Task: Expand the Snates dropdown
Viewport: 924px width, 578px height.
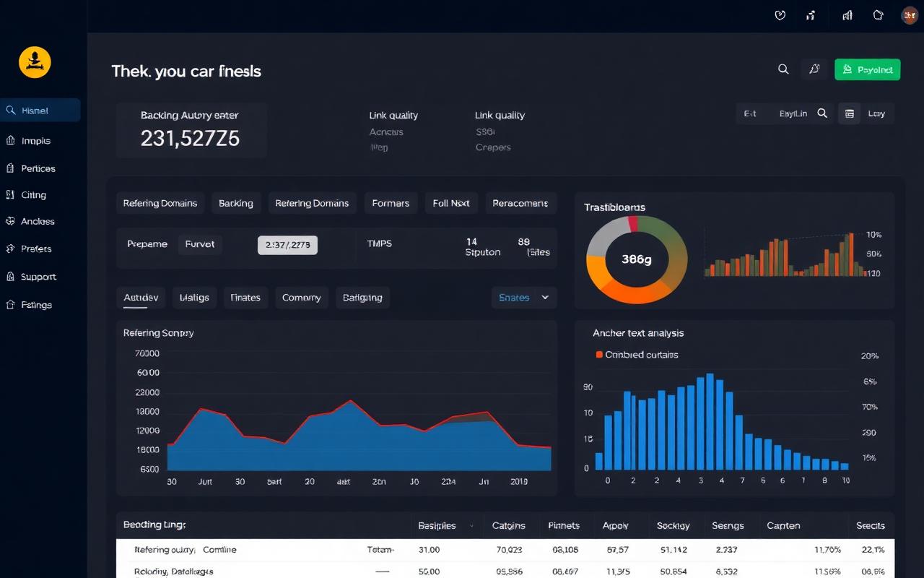Action: [x=524, y=298]
